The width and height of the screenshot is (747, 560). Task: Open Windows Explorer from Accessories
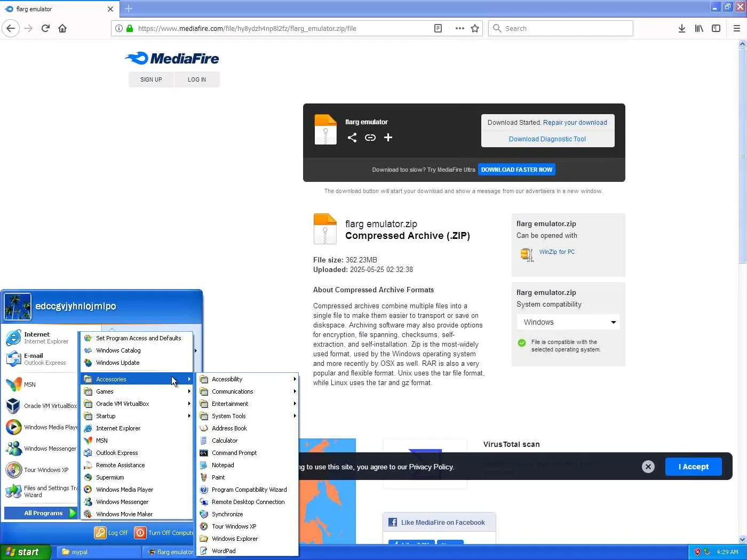click(247, 539)
